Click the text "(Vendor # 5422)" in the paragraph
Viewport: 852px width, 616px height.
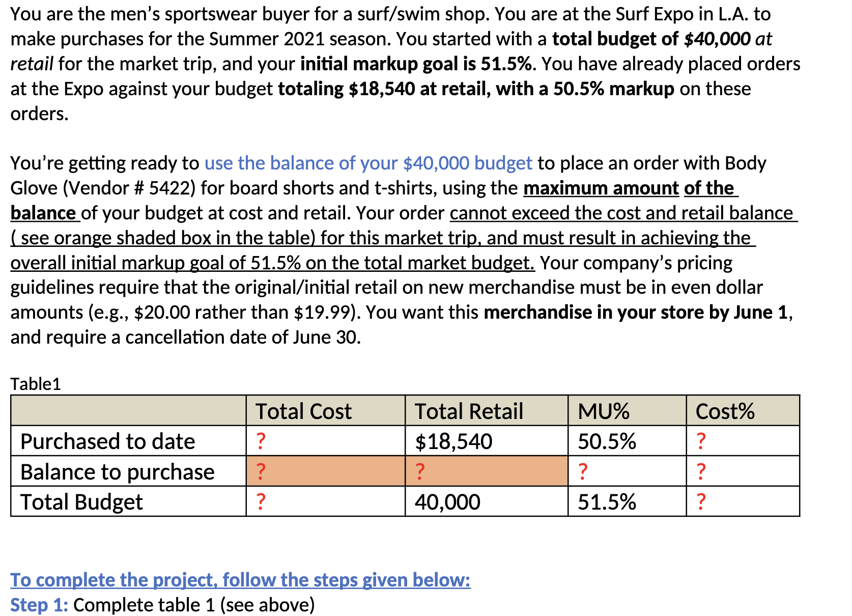click(x=129, y=188)
